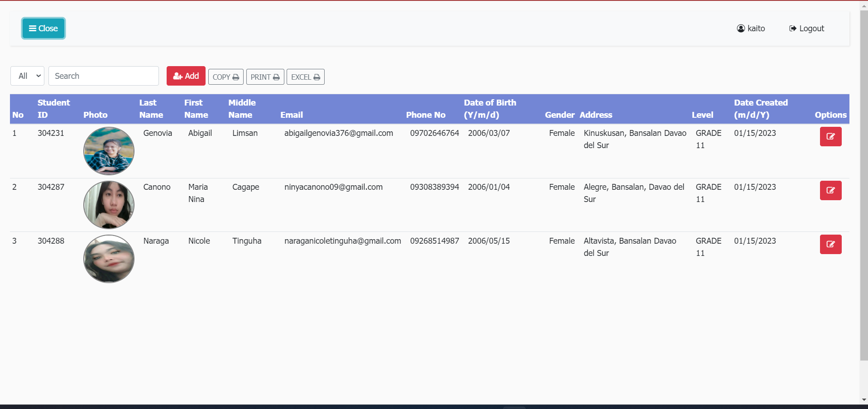Click the Logout arrow icon
This screenshot has width=868, height=409.
click(792, 28)
